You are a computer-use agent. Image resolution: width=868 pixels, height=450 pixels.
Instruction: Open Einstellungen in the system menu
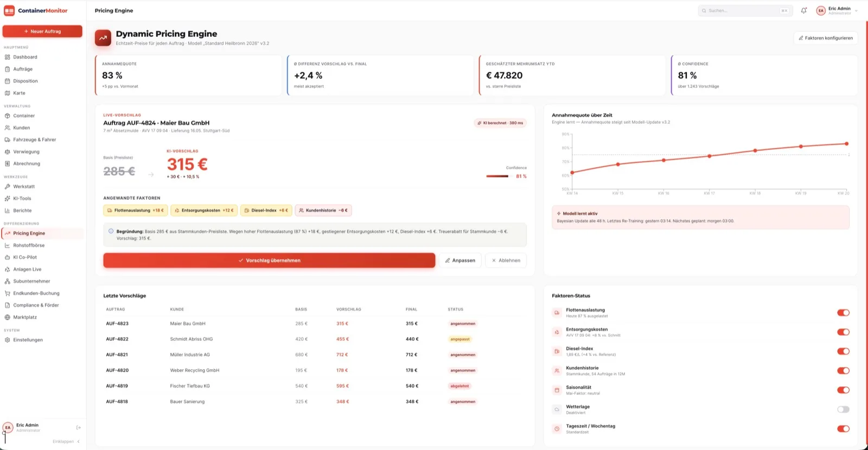(x=43, y=340)
